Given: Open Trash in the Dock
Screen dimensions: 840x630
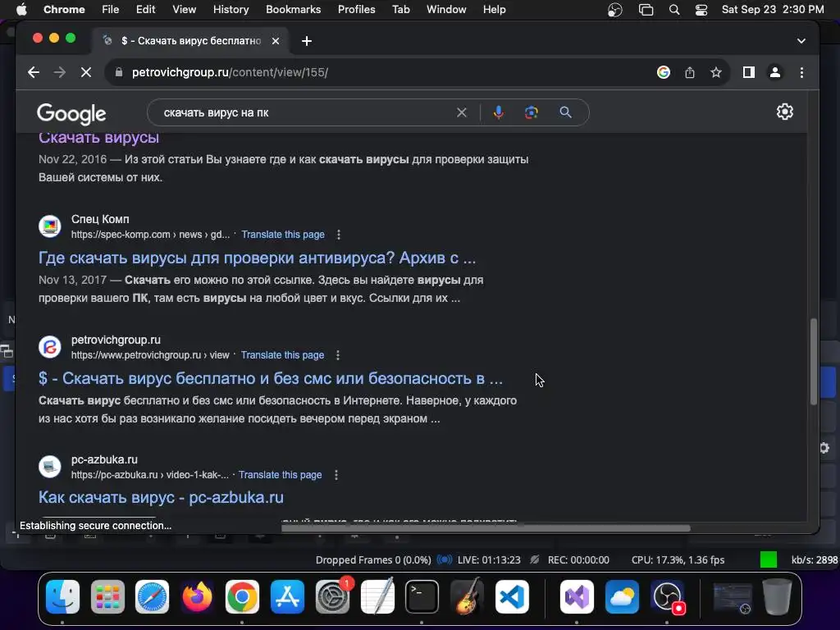Looking at the screenshot, I should click(777, 596).
